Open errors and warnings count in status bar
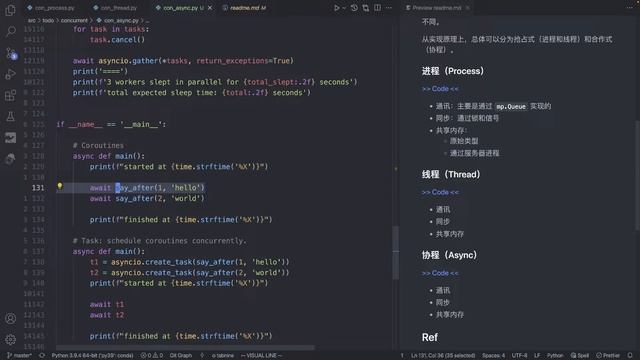 [x=152, y=356]
